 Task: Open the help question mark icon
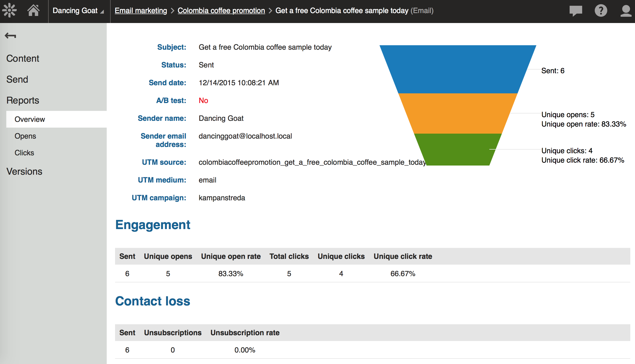click(601, 11)
